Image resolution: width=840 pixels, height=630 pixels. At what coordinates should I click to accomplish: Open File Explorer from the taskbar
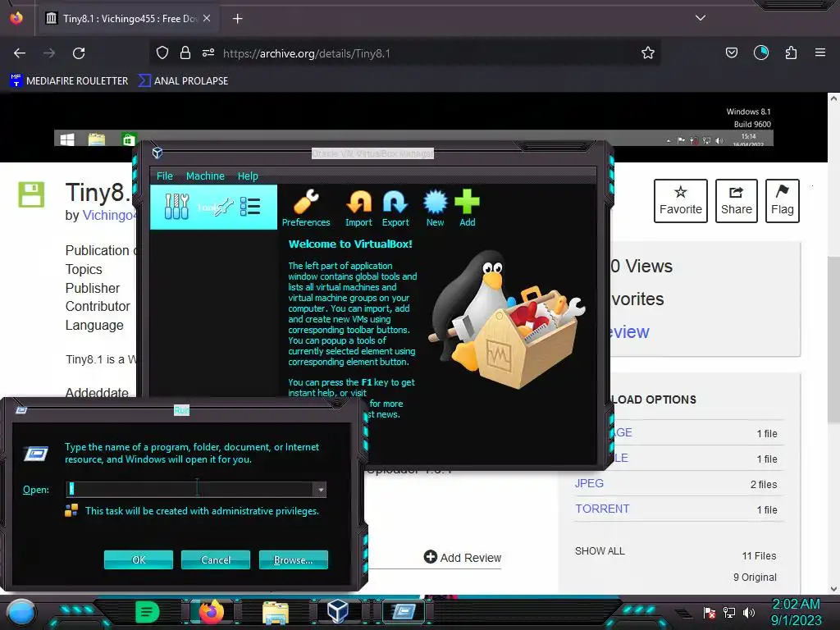pos(276,612)
